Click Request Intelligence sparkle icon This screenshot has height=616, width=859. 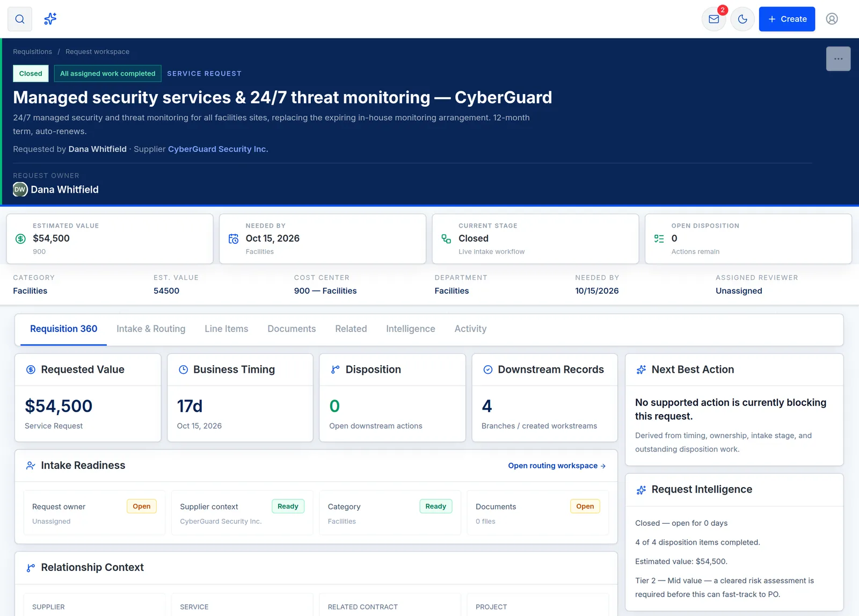click(x=641, y=490)
